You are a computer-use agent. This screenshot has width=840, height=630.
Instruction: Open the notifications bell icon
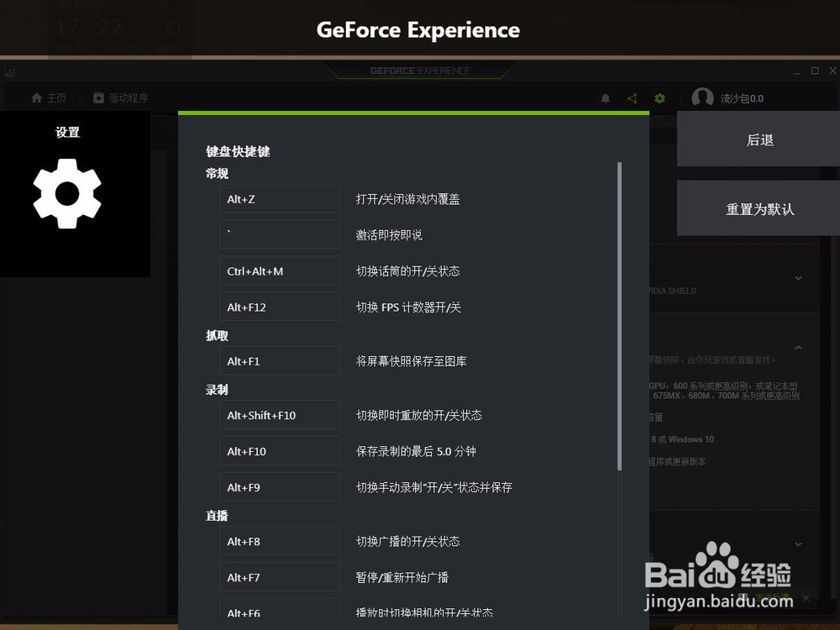click(x=606, y=98)
